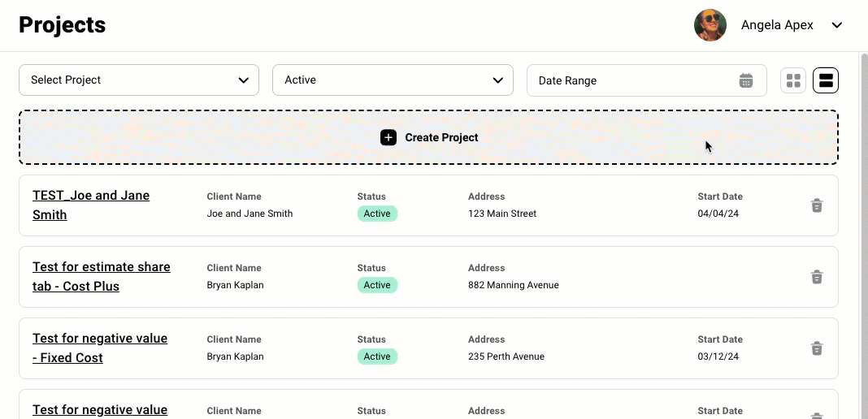Click the Active badge for 235 Perth Avenue
Screen dimensions: 868x419
pyautogui.click(x=377, y=356)
